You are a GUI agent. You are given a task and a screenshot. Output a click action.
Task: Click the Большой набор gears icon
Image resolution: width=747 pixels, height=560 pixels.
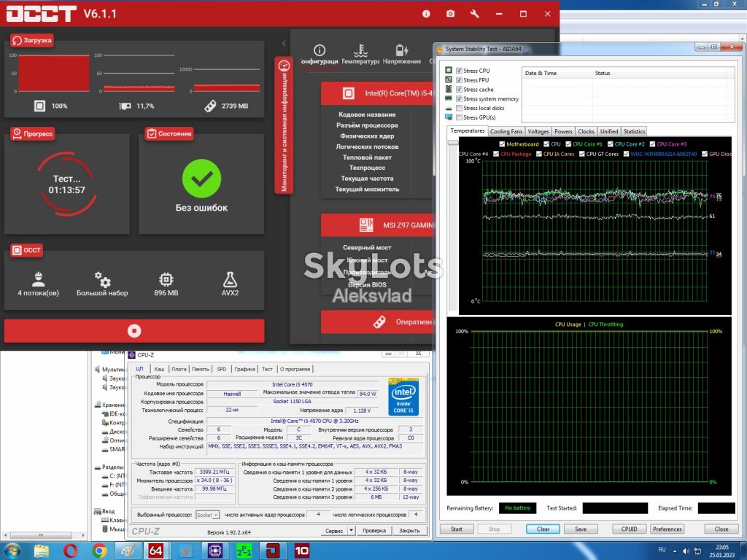(102, 279)
